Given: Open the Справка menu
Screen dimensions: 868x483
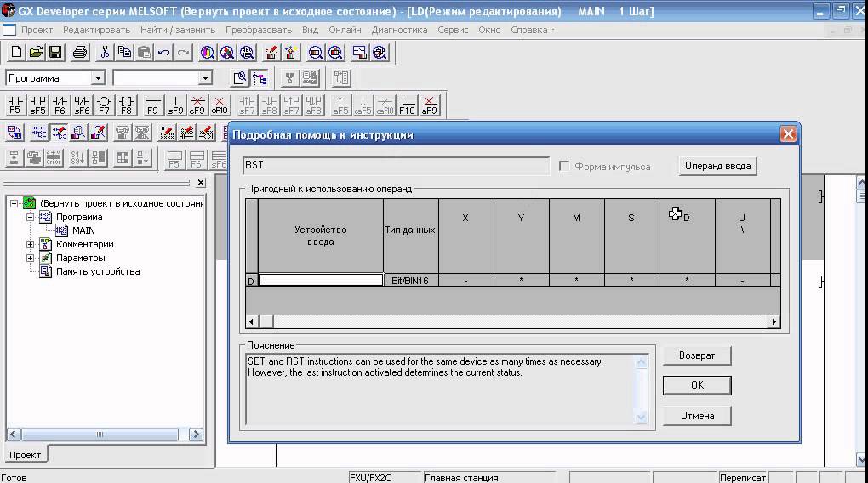Looking at the screenshot, I should coord(529,30).
